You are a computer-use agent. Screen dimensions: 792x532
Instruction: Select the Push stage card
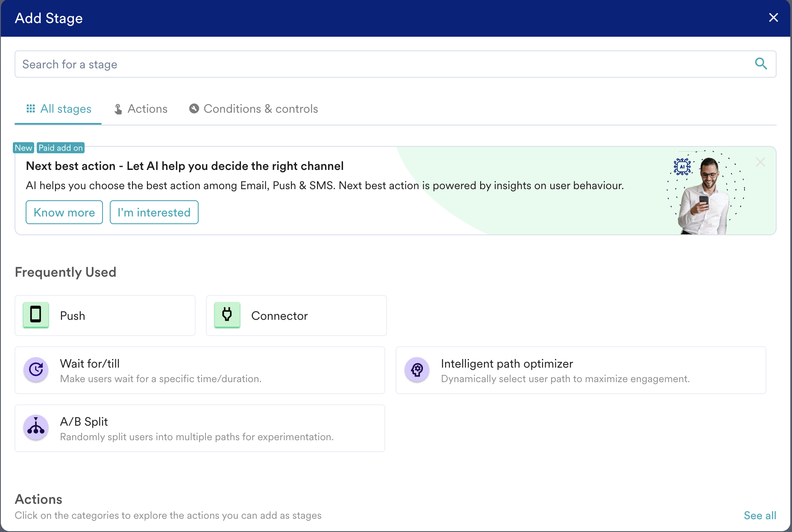(105, 316)
